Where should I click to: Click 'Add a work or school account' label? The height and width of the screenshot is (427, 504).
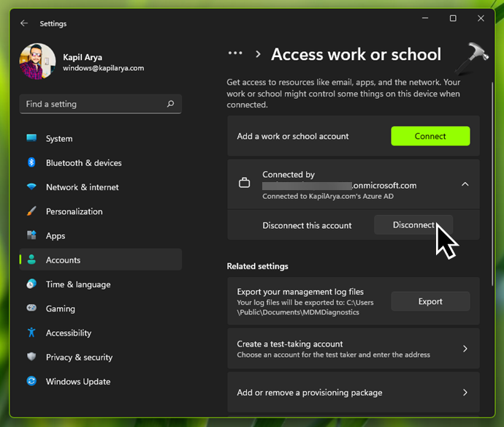293,136
